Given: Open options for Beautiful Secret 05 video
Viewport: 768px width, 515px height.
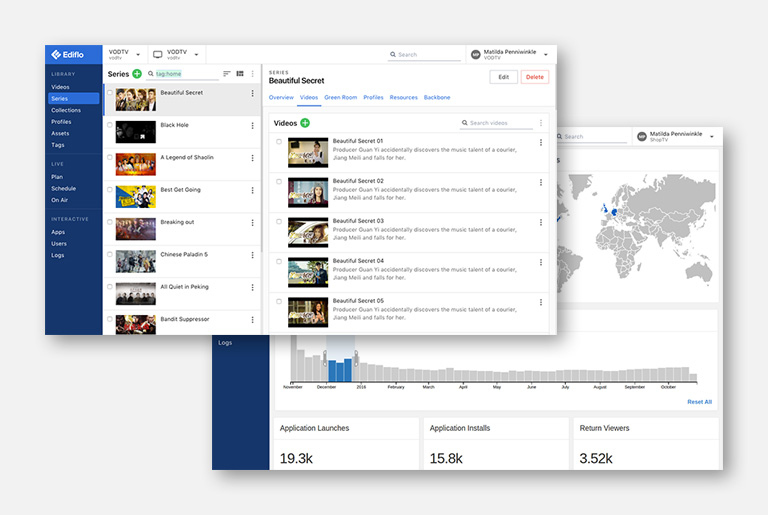Looking at the screenshot, I should point(541,302).
